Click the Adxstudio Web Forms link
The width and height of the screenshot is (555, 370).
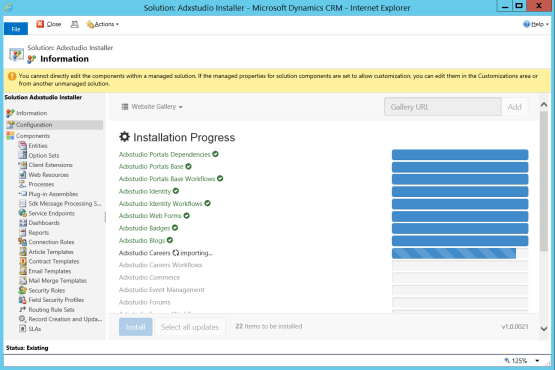pos(150,216)
